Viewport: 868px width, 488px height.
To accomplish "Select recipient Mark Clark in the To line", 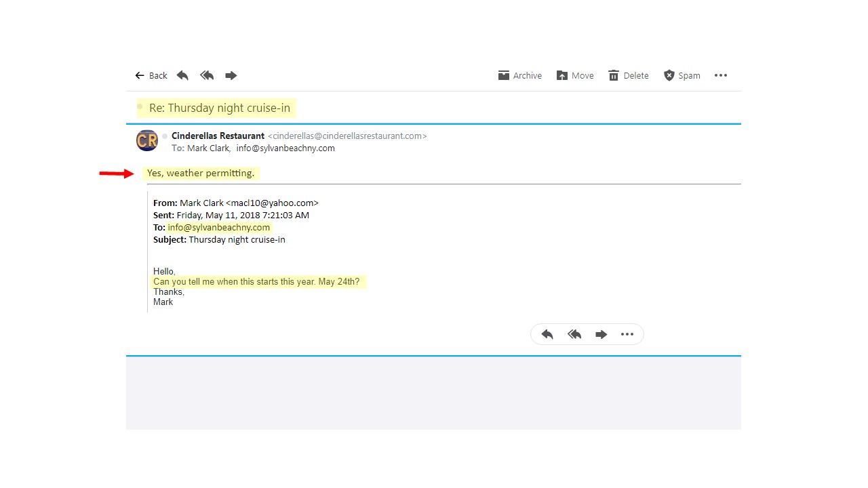I will [x=208, y=148].
